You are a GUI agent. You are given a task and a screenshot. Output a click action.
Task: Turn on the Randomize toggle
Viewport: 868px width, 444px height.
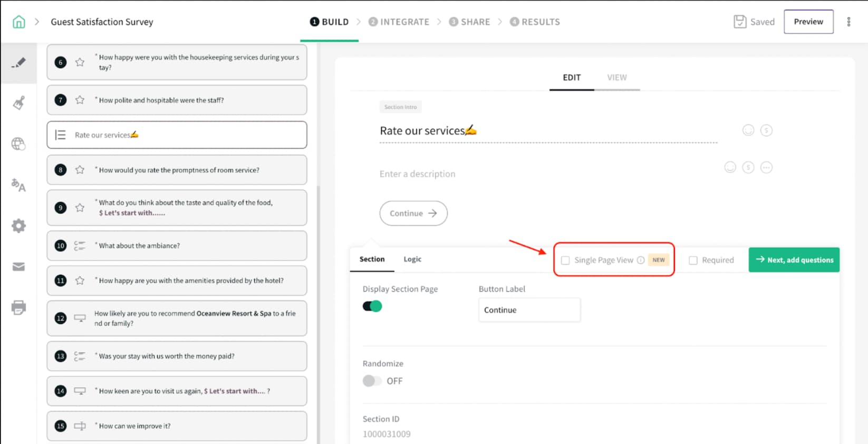point(372,381)
